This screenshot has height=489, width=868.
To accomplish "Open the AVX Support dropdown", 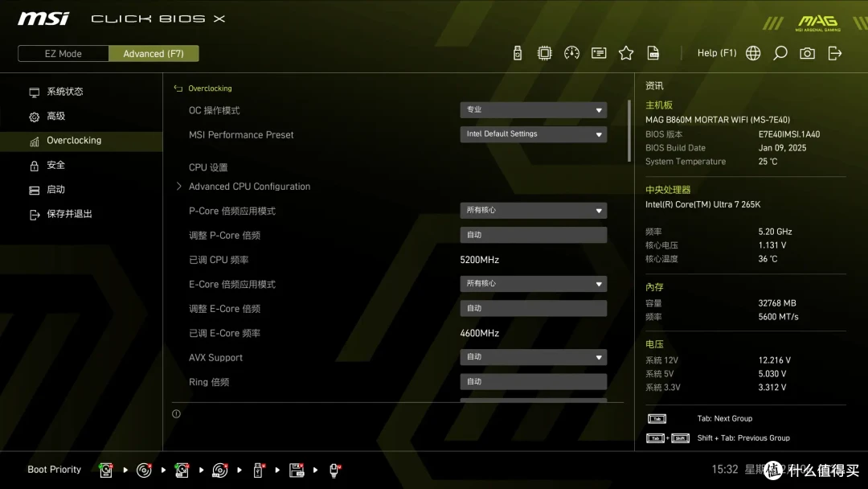I will [533, 357].
